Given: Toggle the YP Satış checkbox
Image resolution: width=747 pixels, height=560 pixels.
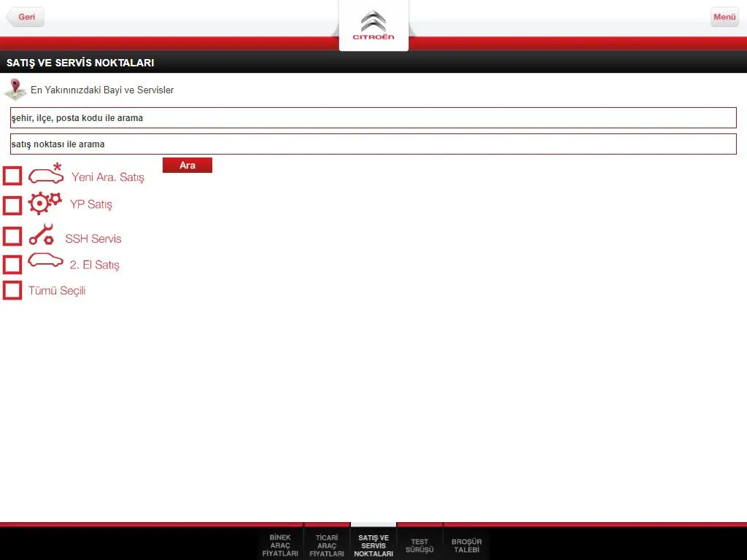Looking at the screenshot, I should (12, 206).
